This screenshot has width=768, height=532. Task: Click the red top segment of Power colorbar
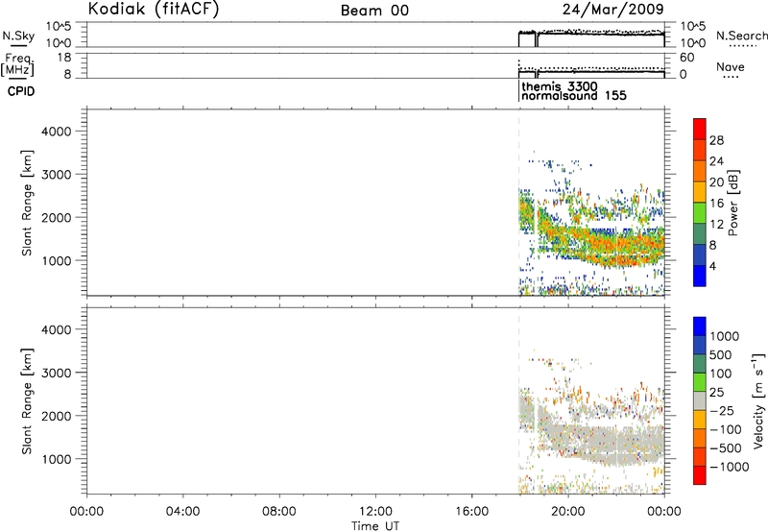point(700,129)
